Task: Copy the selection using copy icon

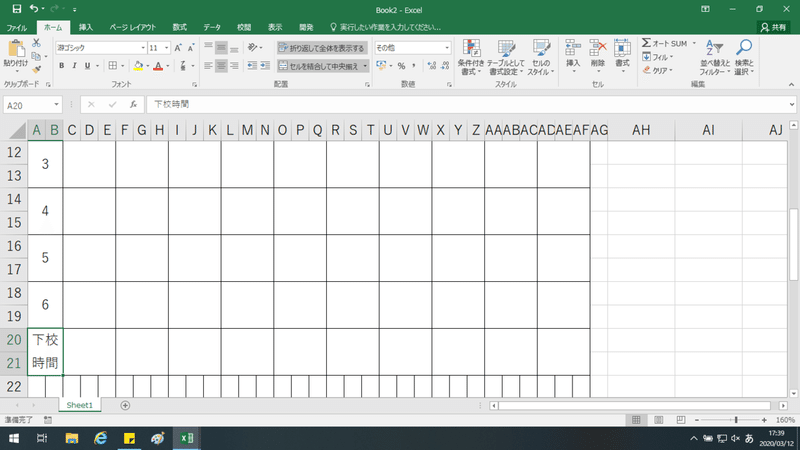Action: pos(35,56)
